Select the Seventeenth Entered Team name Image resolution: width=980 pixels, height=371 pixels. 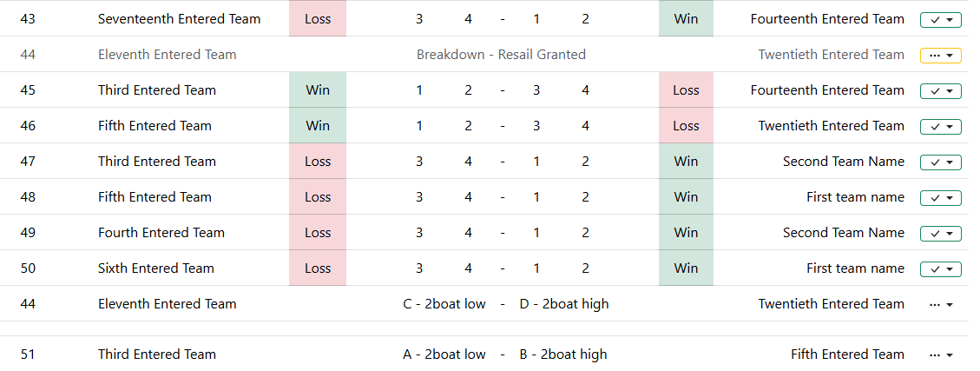pyautogui.click(x=179, y=19)
